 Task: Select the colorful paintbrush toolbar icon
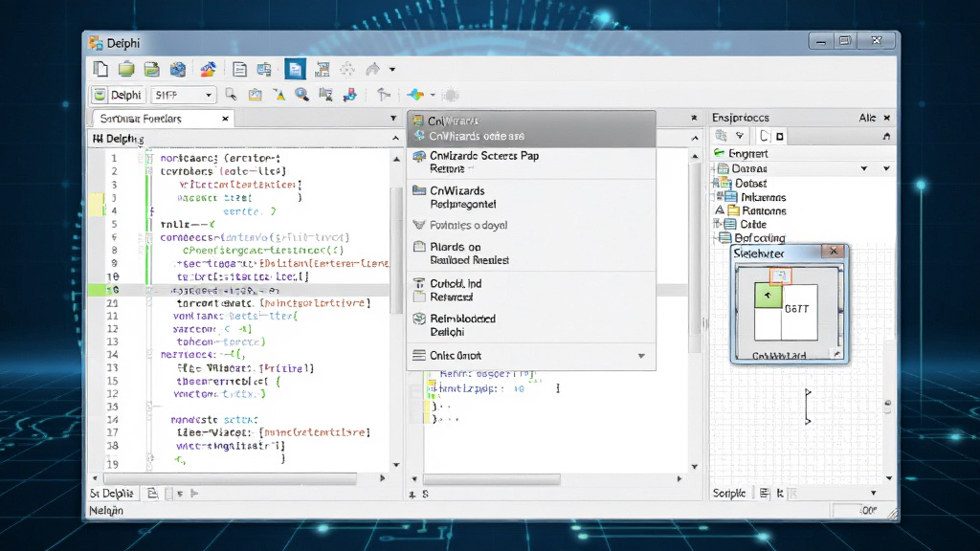tap(208, 69)
